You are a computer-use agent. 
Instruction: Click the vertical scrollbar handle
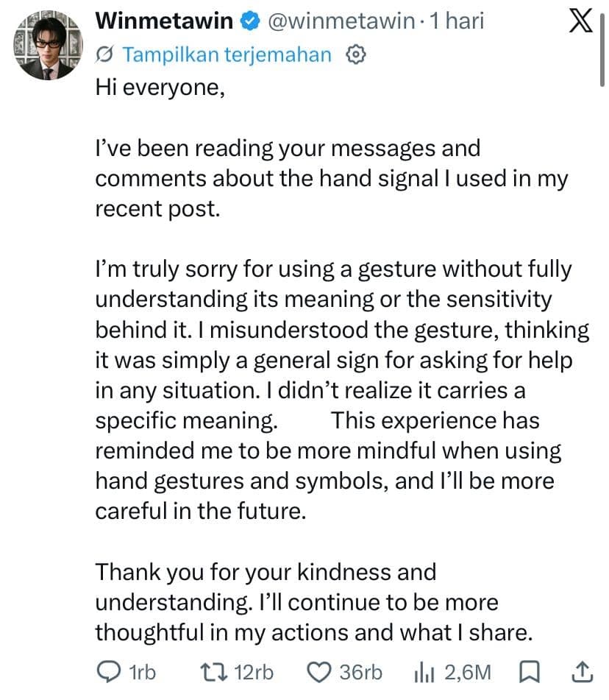point(602,50)
